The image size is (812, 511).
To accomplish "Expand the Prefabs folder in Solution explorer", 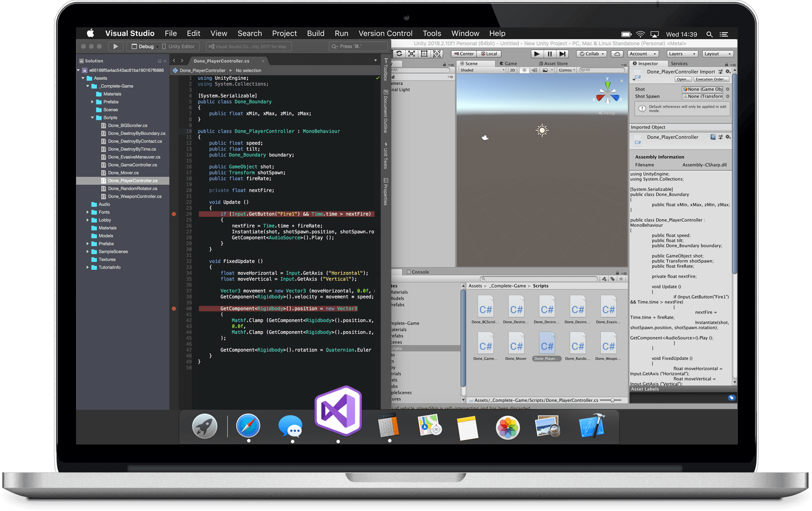I will (93, 102).
